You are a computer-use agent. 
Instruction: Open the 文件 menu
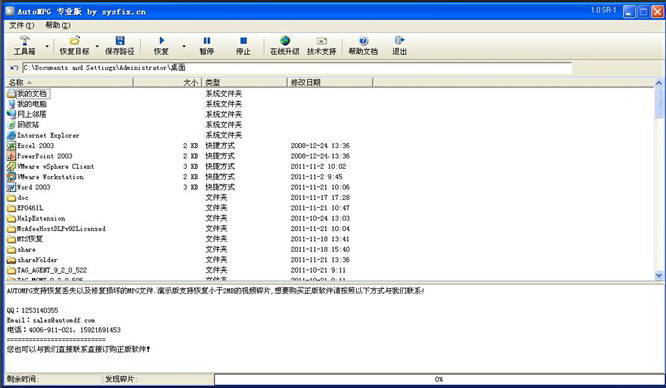point(21,25)
